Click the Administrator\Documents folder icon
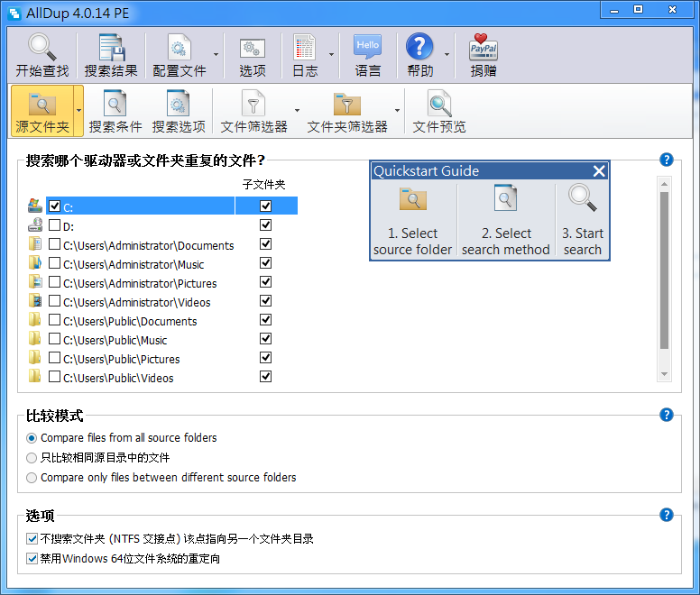The image size is (700, 595). pos(35,244)
